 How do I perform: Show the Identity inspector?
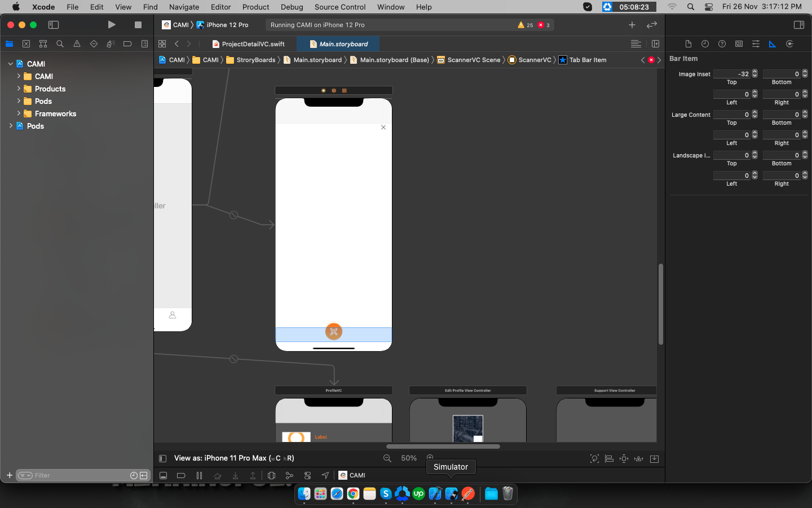(x=739, y=44)
